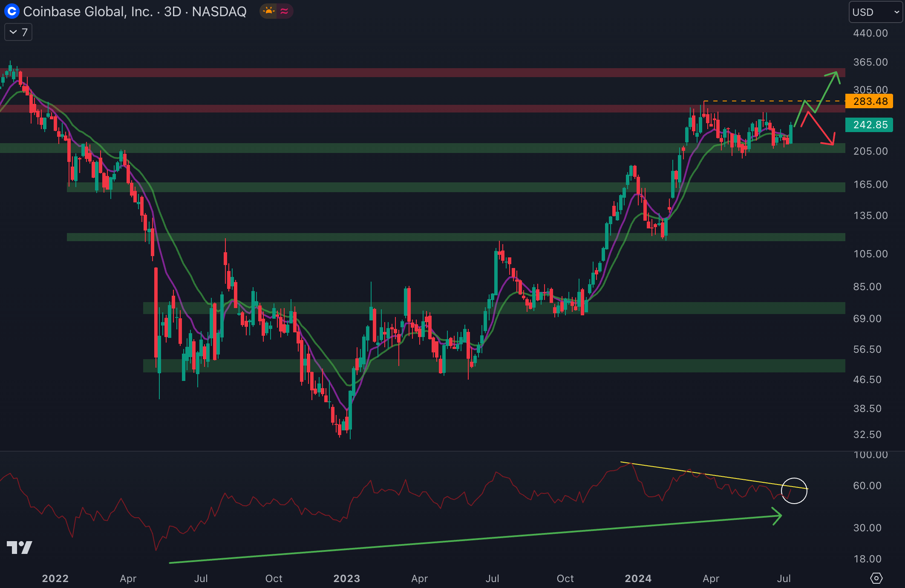Click the 2024 label on the time axis

tap(638, 578)
